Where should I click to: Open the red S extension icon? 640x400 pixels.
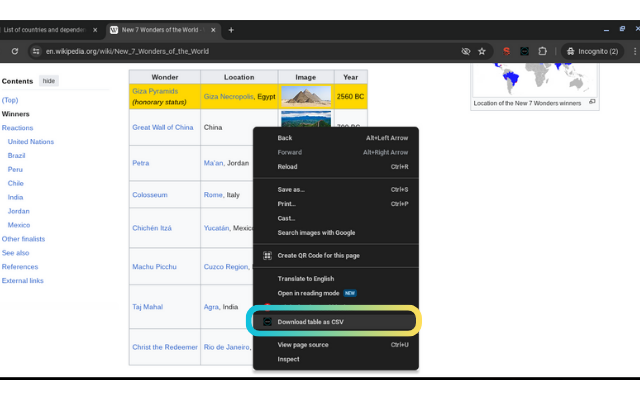(507, 51)
